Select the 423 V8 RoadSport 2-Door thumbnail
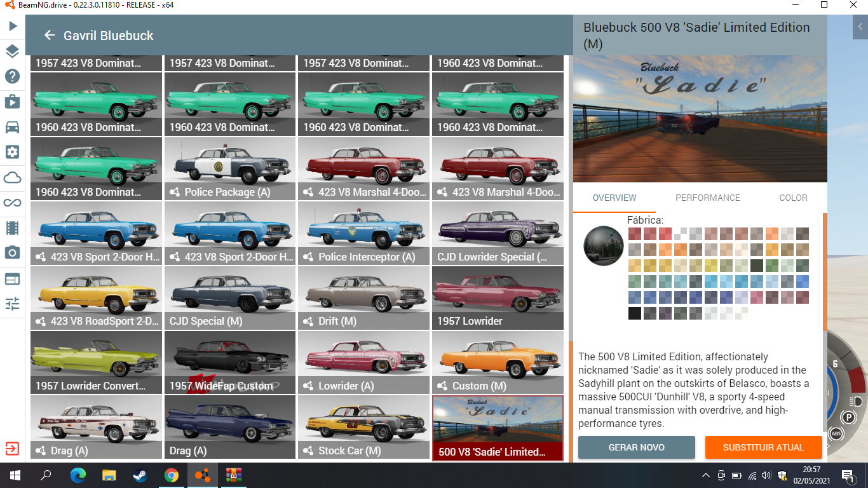 [96, 298]
